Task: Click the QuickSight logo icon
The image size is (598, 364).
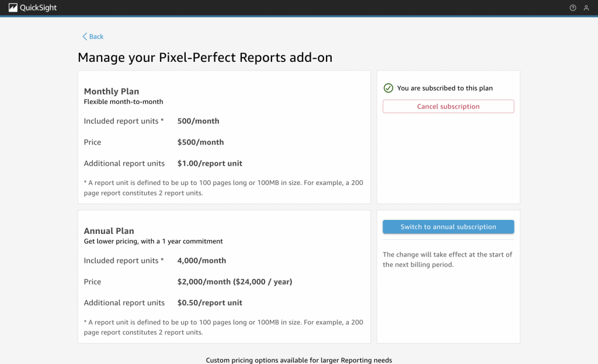Action: pos(13,8)
